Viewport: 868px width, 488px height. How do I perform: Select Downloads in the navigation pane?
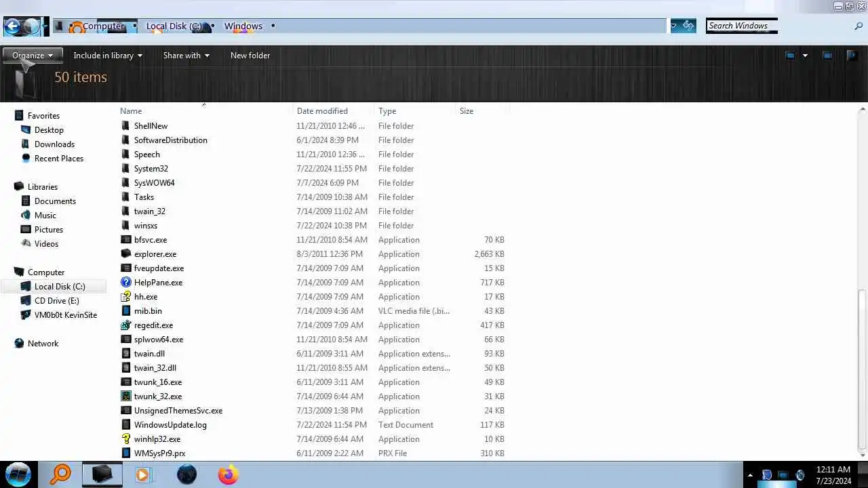pos(54,144)
